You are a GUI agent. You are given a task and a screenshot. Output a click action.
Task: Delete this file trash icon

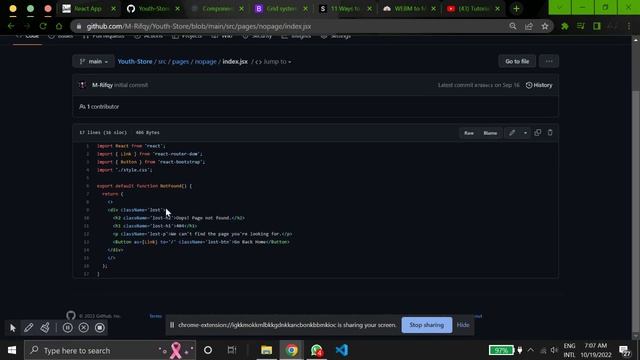pyautogui.click(x=550, y=133)
